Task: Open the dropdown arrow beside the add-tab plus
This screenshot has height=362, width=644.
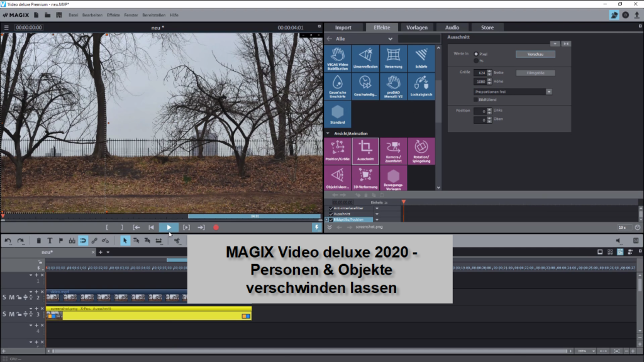Action: pyautogui.click(x=108, y=253)
